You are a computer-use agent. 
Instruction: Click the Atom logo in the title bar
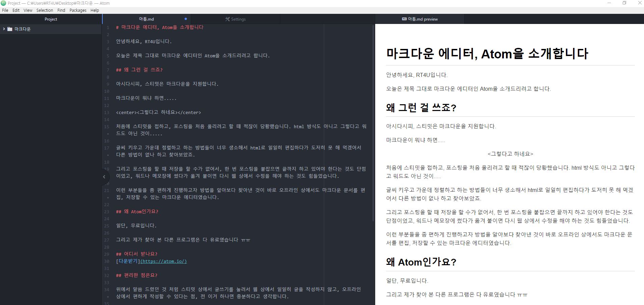point(3,3)
